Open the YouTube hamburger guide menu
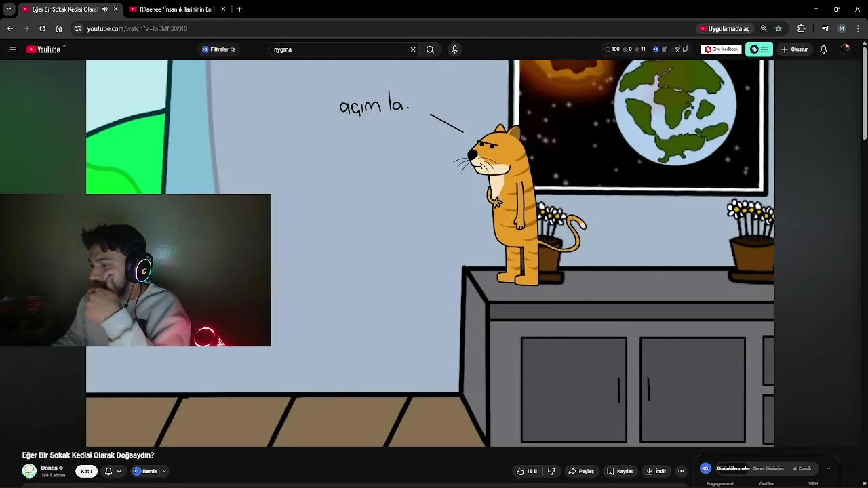 click(12, 49)
